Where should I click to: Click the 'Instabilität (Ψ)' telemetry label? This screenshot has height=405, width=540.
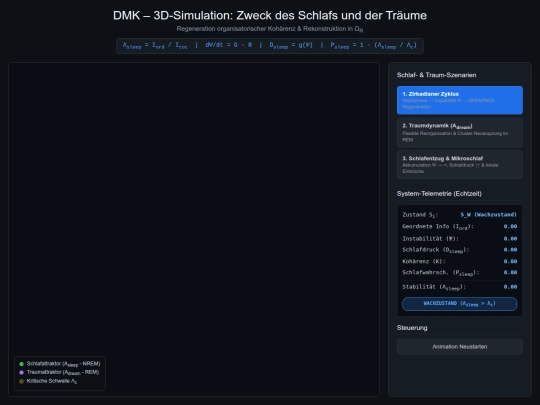pyautogui.click(x=430, y=238)
